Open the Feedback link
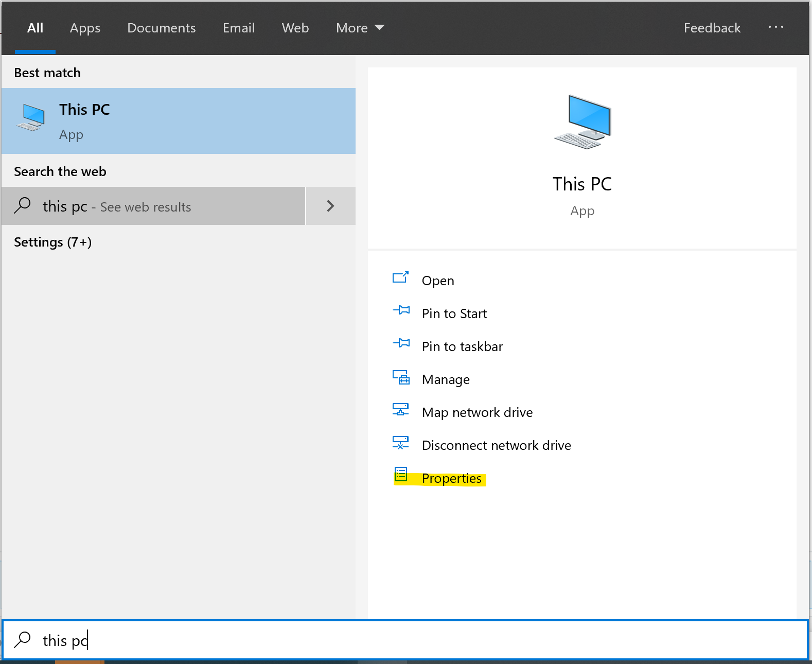The height and width of the screenshot is (664, 812). point(712,28)
